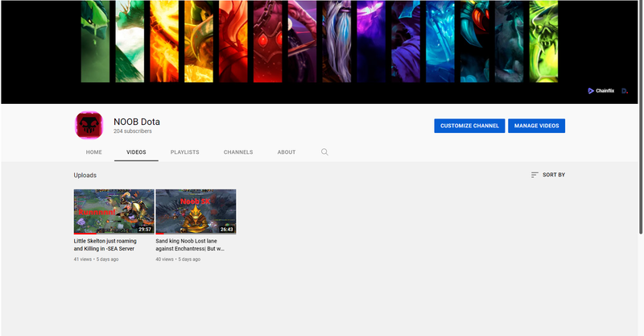Click the Sort By list icon
Screen dimensions: 644x336
(x=535, y=175)
